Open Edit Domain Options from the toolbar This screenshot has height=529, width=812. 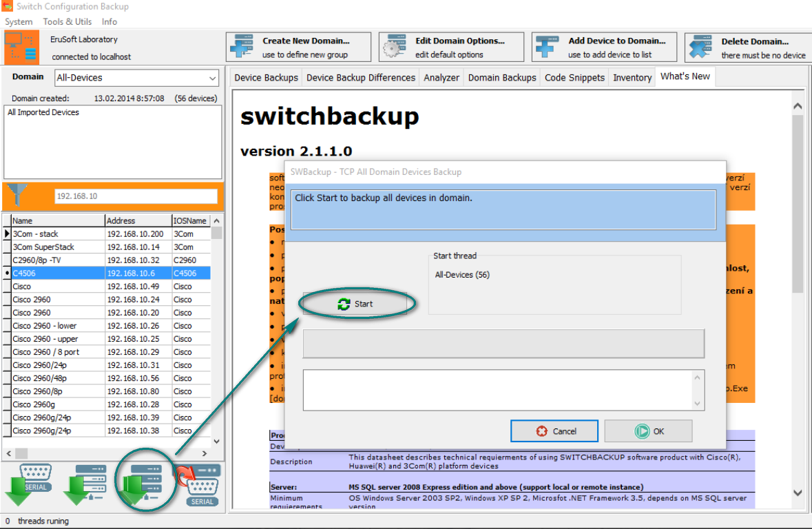(x=451, y=47)
